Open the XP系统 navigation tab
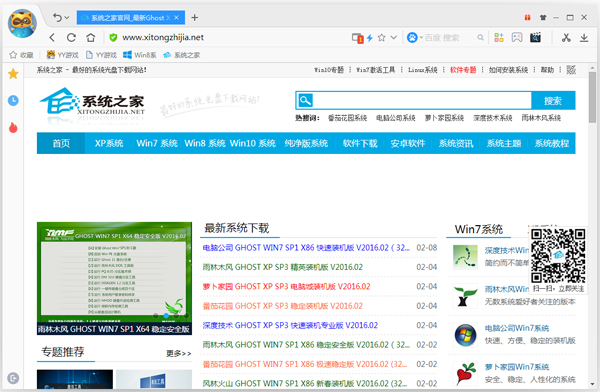Image resolution: width=600 pixels, height=392 pixels. point(109,143)
